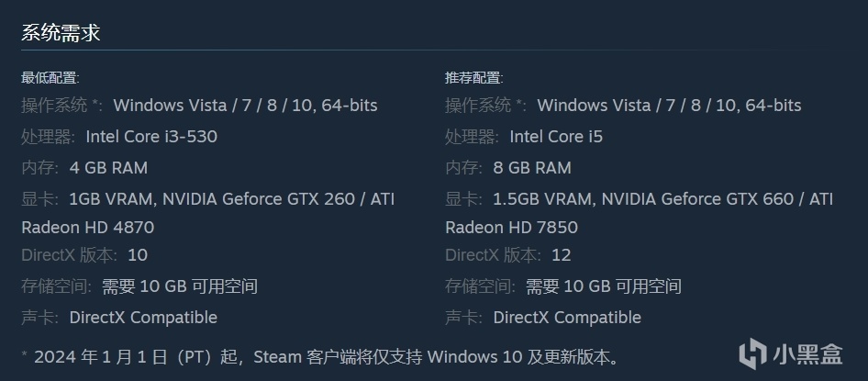Image resolution: width=868 pixels, height=381 pixels.
Task: Click the minimum operating system Windows Vista line
Action: click(245, 106)
